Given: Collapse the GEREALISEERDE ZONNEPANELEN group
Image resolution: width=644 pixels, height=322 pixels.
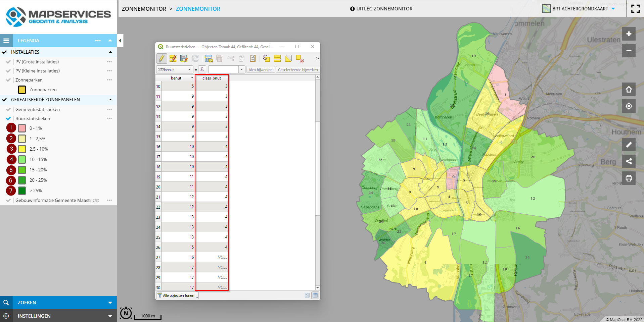Looking at the screenshot, I should point(110,100).
